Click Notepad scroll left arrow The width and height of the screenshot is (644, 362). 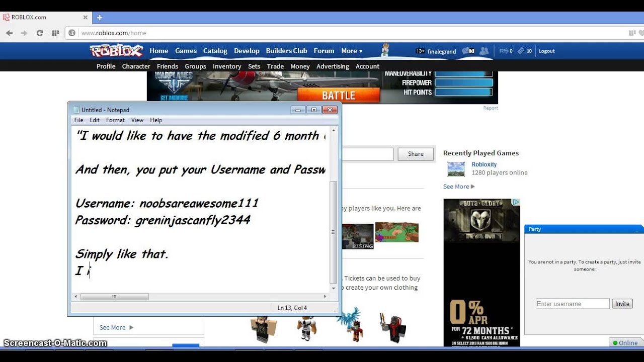(76, 297)
